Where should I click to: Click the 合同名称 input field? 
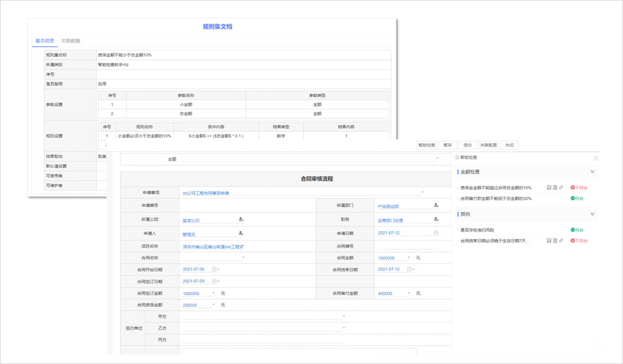(211, 258)
